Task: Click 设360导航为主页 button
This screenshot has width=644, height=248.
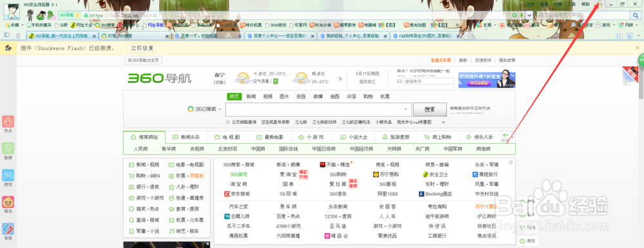Action: [144, 61]
